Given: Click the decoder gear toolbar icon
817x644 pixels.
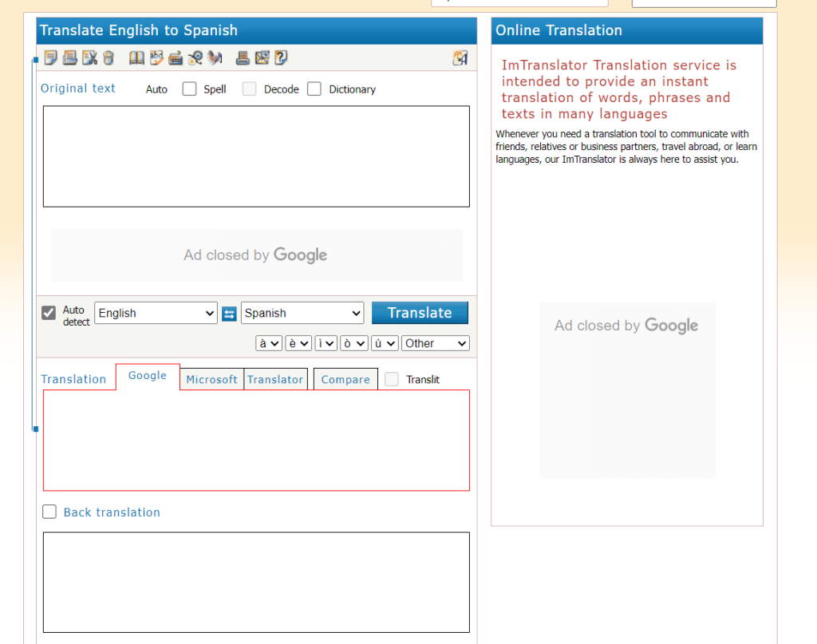Looking at the screenshot, I should coord(195,57).
